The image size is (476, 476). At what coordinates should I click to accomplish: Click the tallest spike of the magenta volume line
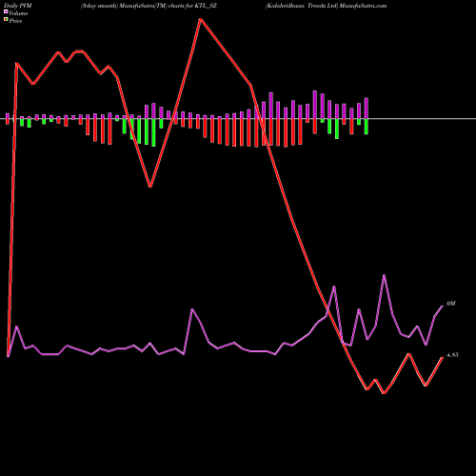click(384, 275)
